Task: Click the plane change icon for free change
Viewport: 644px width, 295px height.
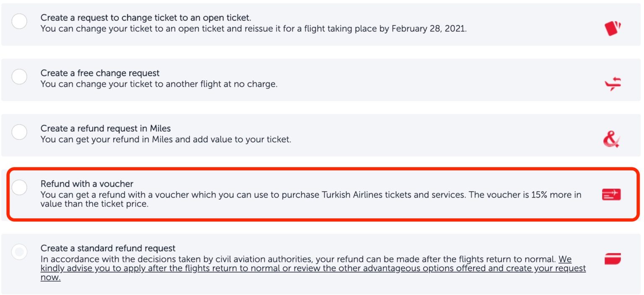Action: click(x=612, y=82)
